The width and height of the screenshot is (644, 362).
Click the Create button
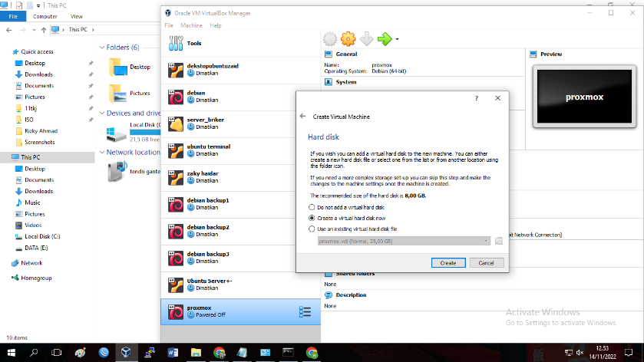point(448,262)
